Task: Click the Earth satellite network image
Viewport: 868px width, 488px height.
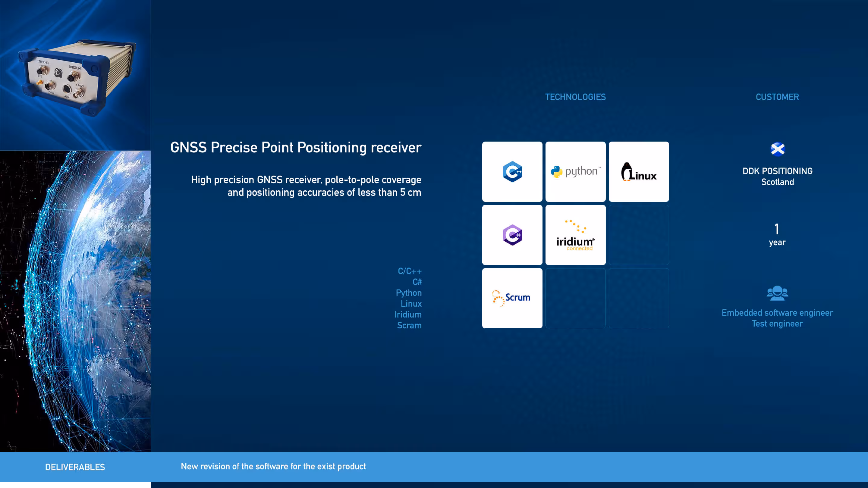Action: (x=75, y=301)
